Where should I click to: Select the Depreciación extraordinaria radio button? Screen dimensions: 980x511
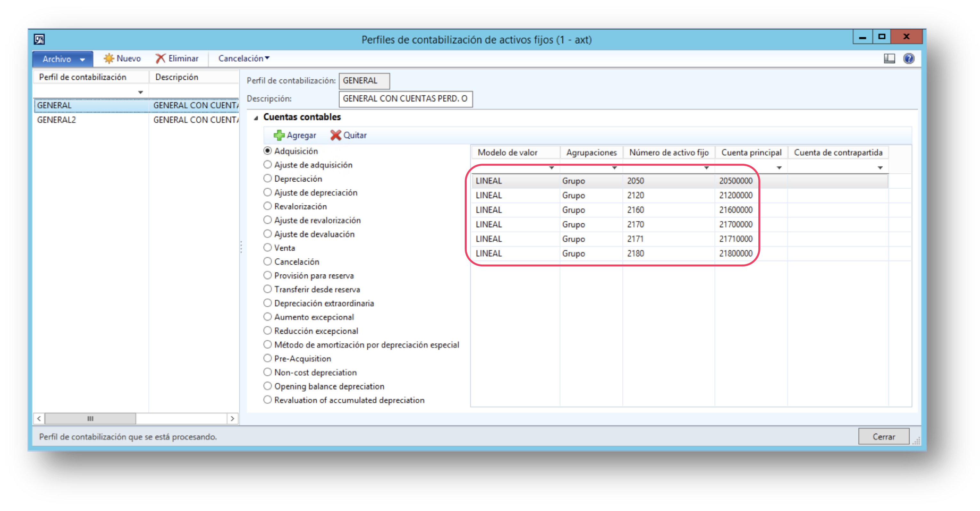coord(268,303)
